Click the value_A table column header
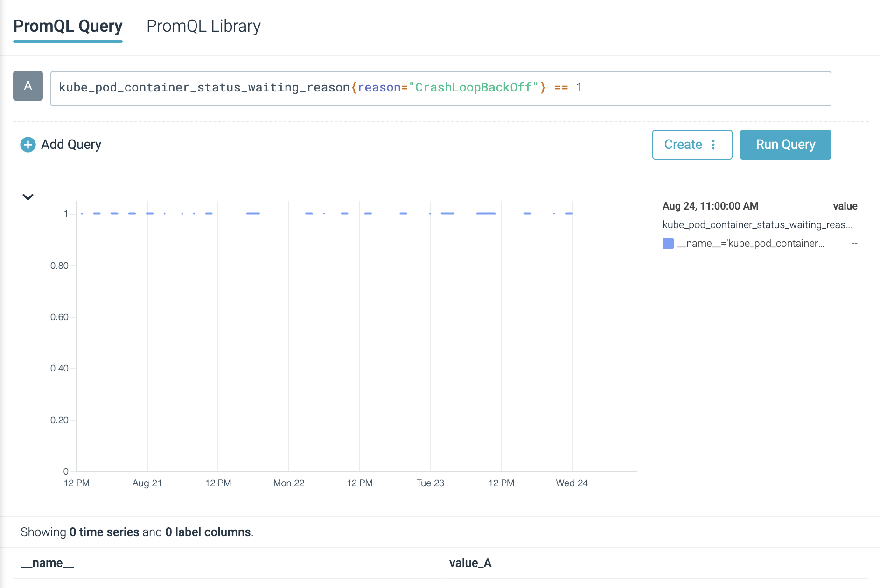Screen dimensions: 880x588 tap(470, 563)
